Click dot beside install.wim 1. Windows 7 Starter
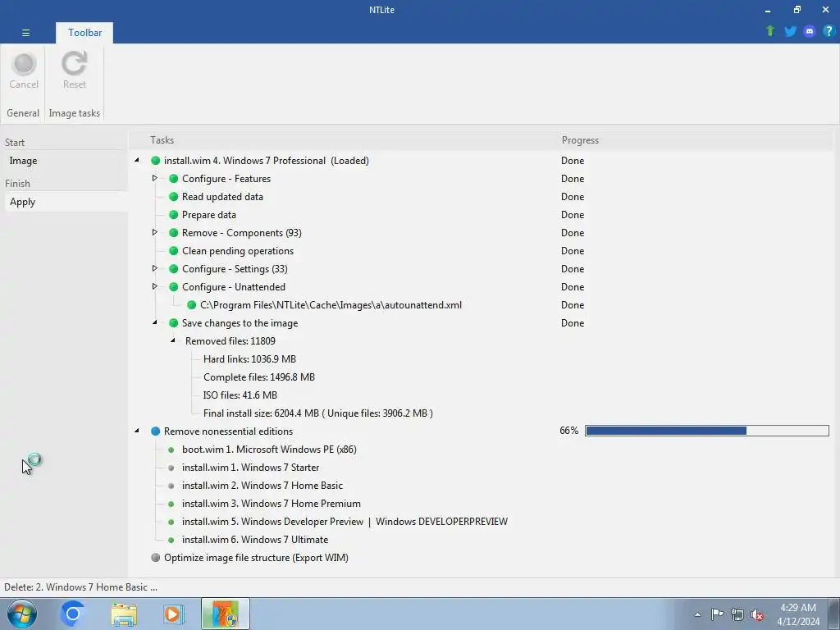 tap(171, 468)
